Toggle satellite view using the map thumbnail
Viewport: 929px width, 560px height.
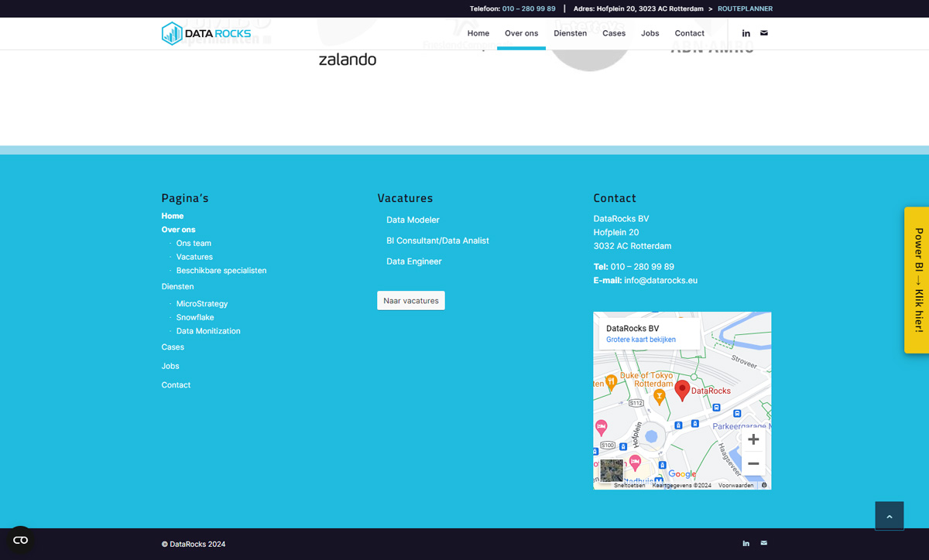611,470
